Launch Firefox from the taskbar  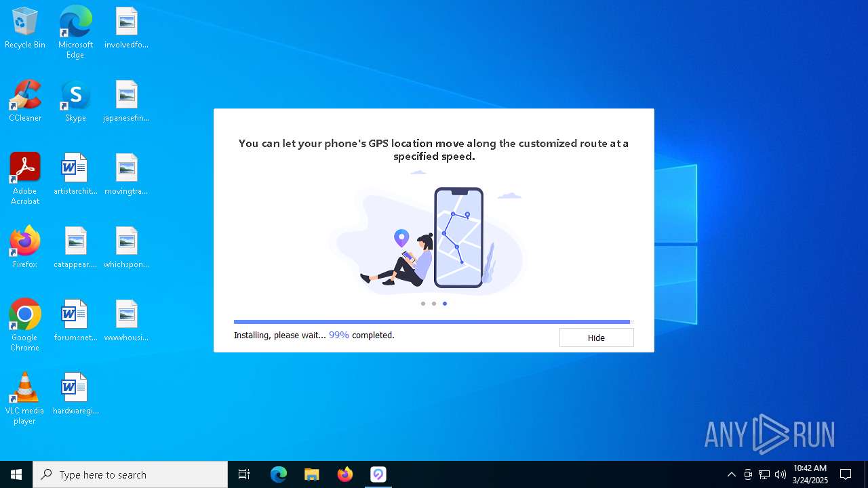click(345, 474)
